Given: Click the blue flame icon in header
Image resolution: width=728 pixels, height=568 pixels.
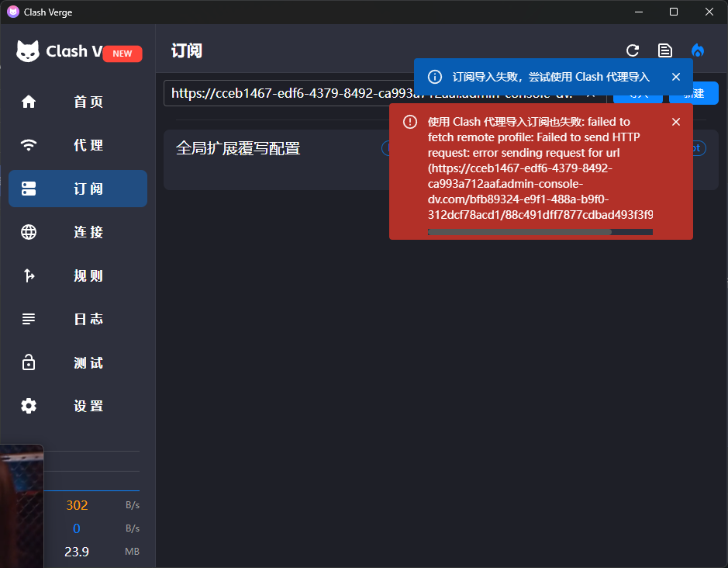Looking at the screenshot, I should pyautogui.click(x=697, y=50).
